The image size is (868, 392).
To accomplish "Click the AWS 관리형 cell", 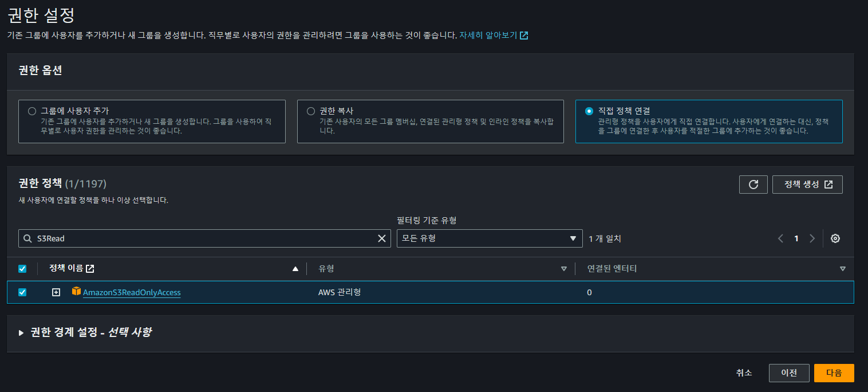I will point(340,292).
